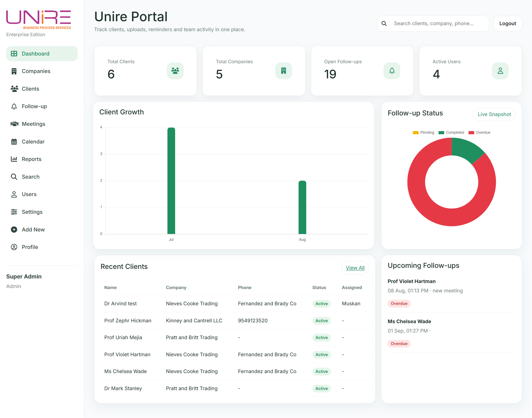The image size is (532, 418).
Task: Click the Follow-up bell icon in sidebar
Action: tap(14, 106)
